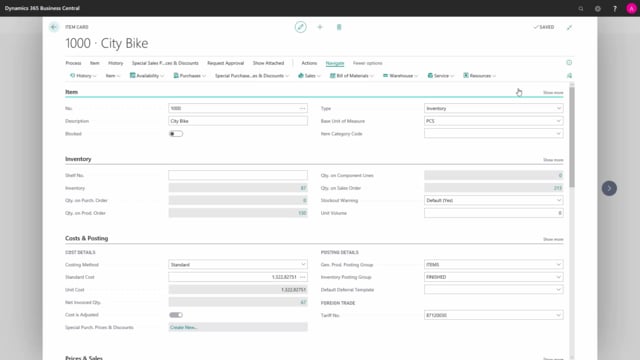Open the Resources dropdown

click(480, 76)
